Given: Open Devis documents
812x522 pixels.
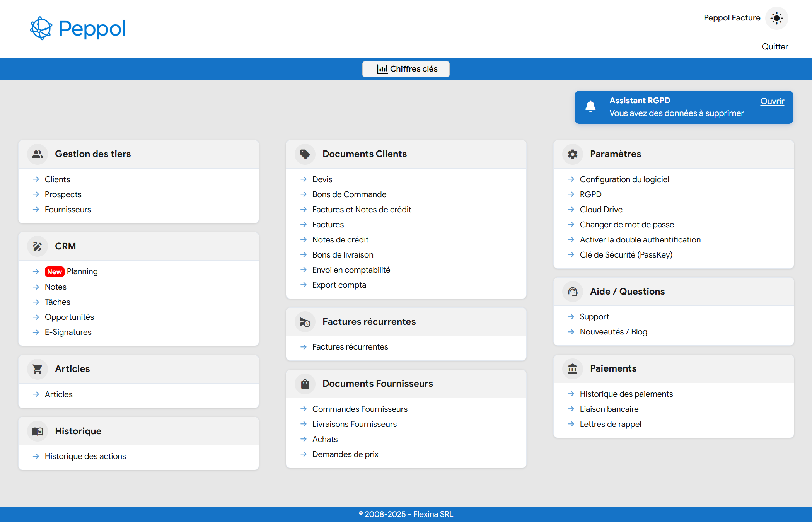Looking at the screenshot, I should [322, 179].
